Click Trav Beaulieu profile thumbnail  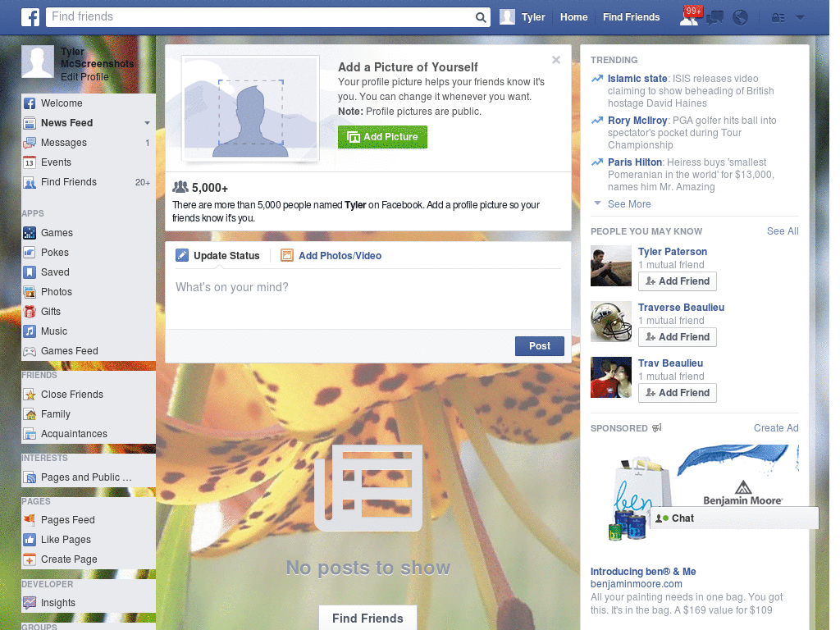point(610,377)
